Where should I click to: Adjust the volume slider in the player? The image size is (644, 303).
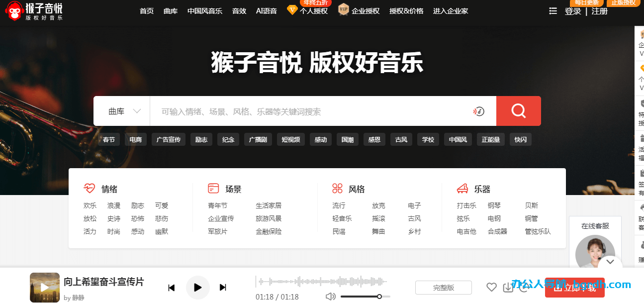[x=365, y=297]
